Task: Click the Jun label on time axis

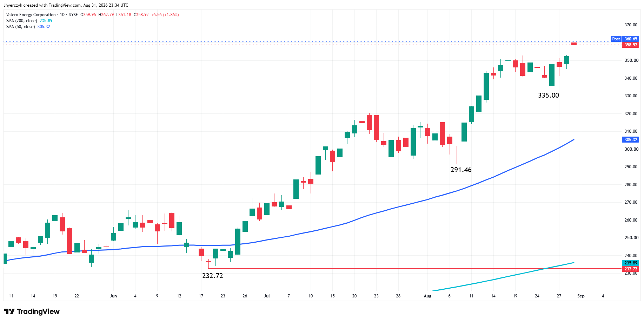Action: (113, 296)
